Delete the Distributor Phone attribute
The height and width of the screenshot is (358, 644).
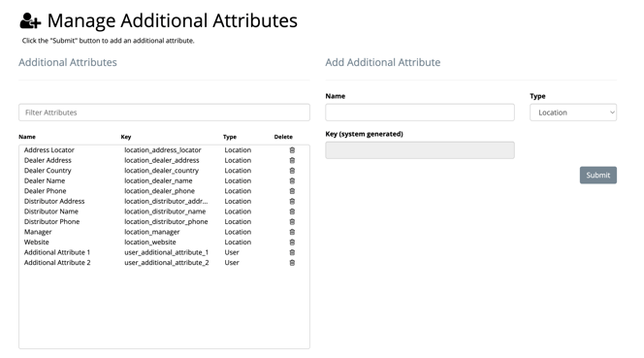(x=292, y=221)
